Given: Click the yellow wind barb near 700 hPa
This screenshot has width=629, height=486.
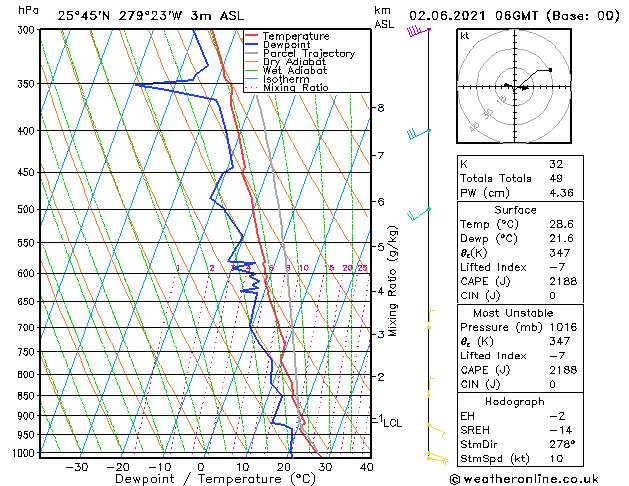Looking at the screenshot, I should tap(430, 318).
